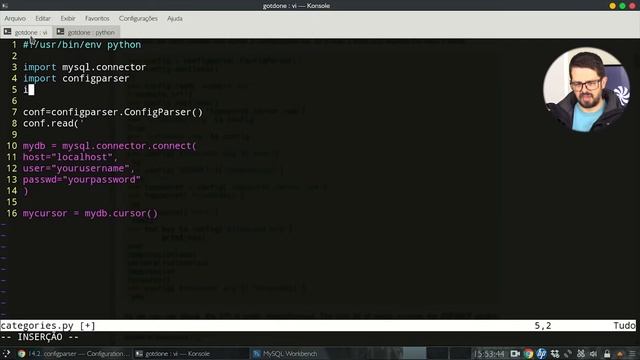The width and height of the screenshot is (640, 360).
Task: Click terminal icon on the gotdone : vi tab
Action: pyautogui.click(x=7, y=31)
